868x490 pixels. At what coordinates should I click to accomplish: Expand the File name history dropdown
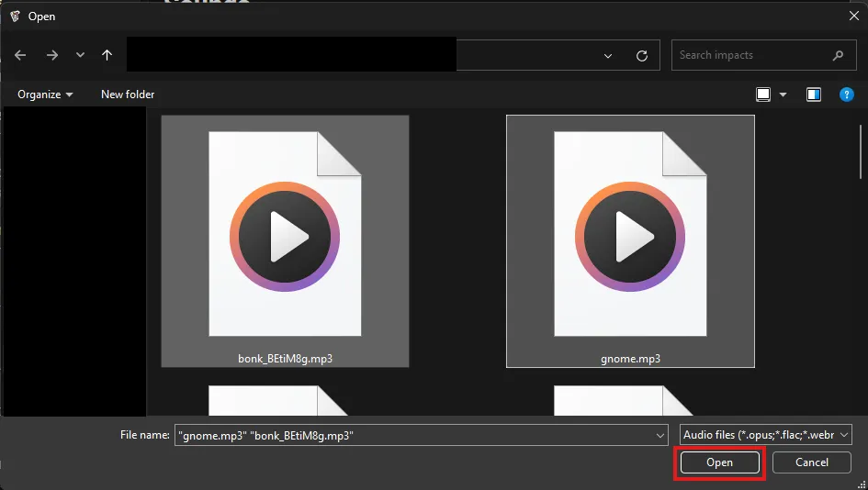(x=659, y=435)
